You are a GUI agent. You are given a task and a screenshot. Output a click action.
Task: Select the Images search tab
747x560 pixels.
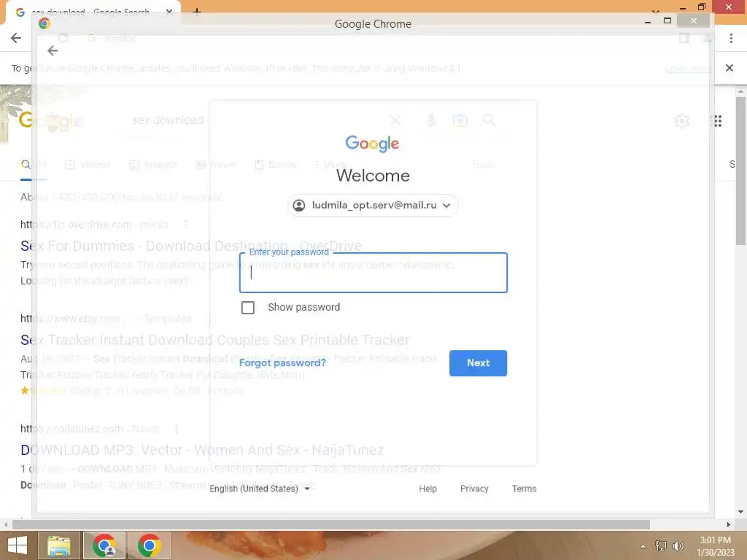pos(153,164)
